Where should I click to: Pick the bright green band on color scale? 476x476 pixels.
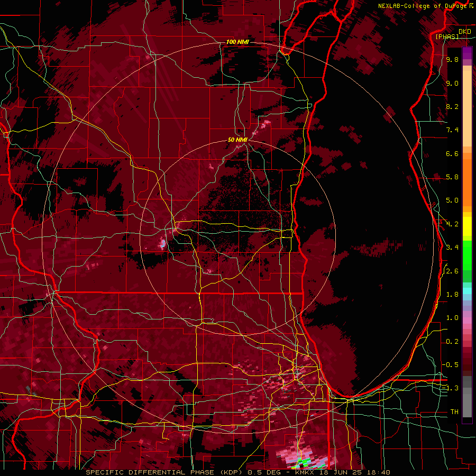coord(467,255)
